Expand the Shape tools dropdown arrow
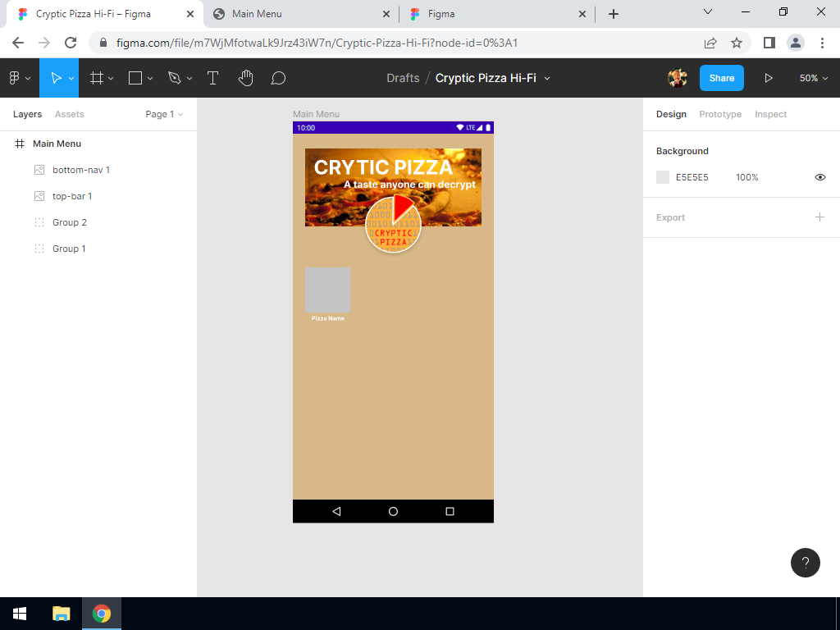 [150, 79]
